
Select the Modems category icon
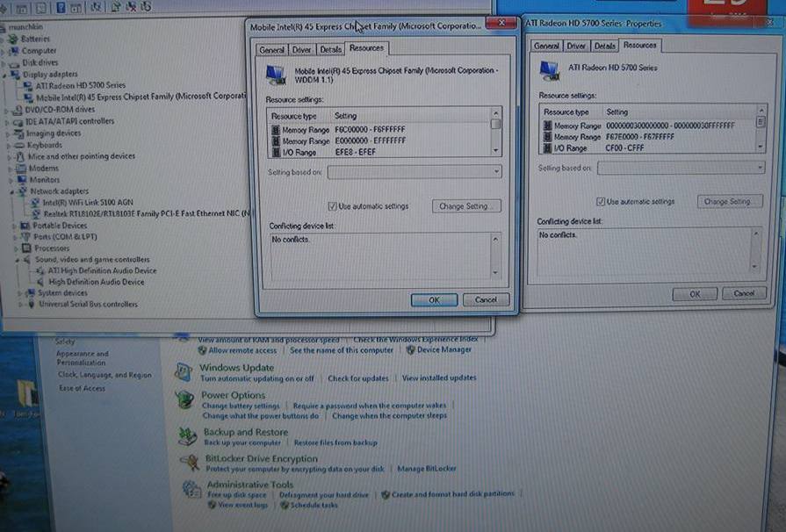point(20,169)
